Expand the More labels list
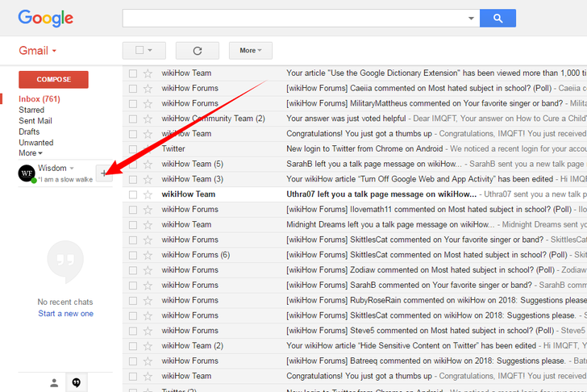Screen dimensions: 587x392 31,153
